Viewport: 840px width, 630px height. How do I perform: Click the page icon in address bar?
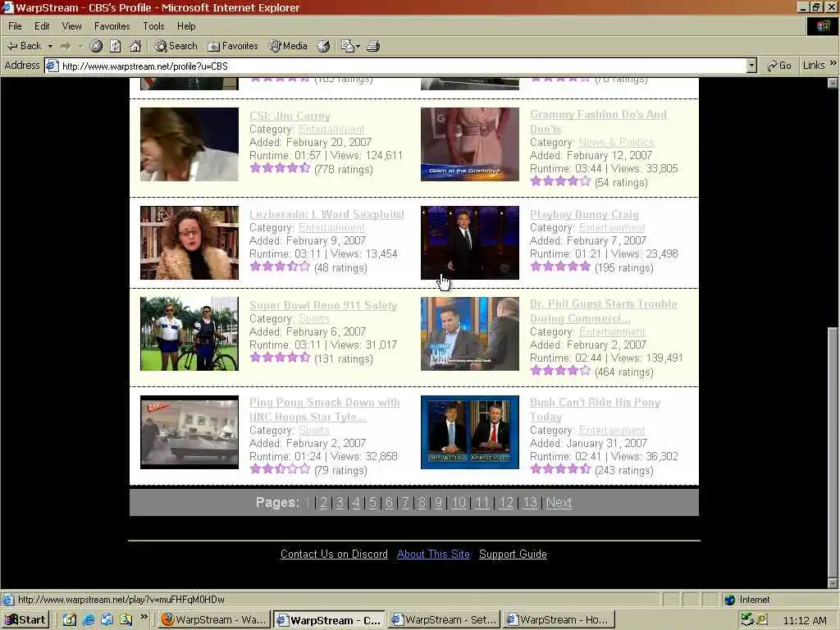[x=52, y=66]
